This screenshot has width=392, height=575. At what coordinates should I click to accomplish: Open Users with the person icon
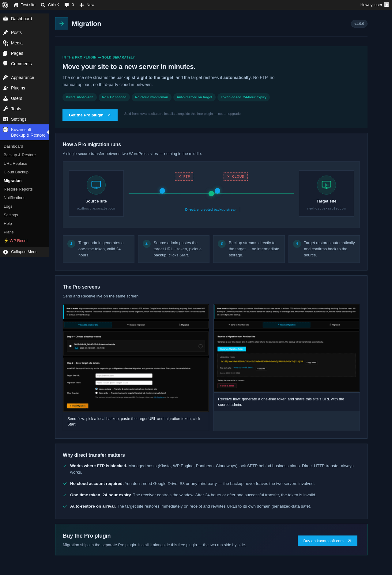[x=6, y=98]
